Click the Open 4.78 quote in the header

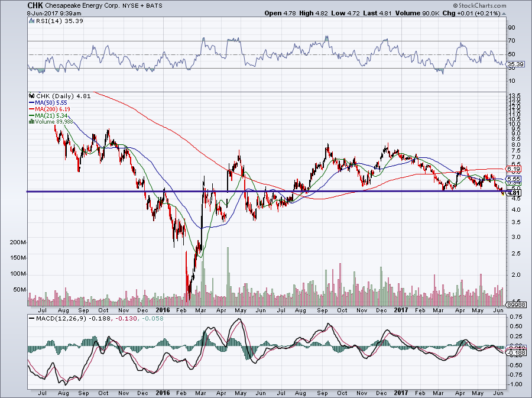point(280,14)
